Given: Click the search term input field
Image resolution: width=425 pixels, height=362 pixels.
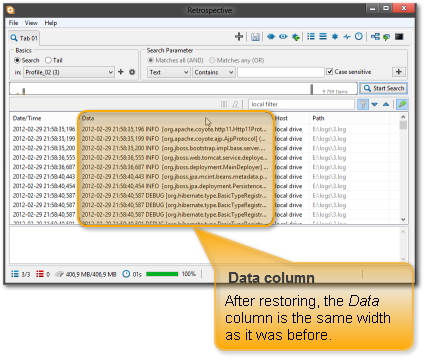Looking at the screenshot, I should pyautogui.click(x=281, y=72).
